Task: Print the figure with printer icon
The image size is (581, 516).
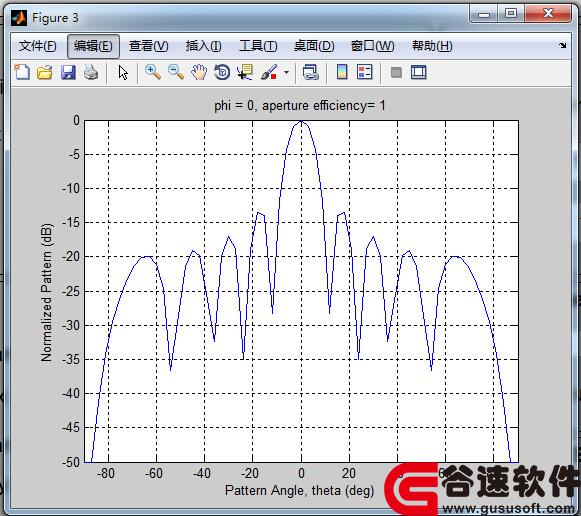Action: tap(91, 72)
